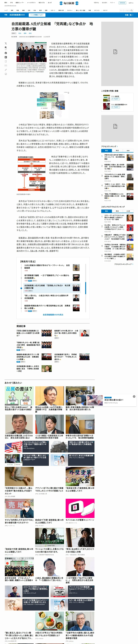Image resolution: width=138 pixels, height=644 pixels.
Task: Open the サポート top link
Action: tap(112, 3)
